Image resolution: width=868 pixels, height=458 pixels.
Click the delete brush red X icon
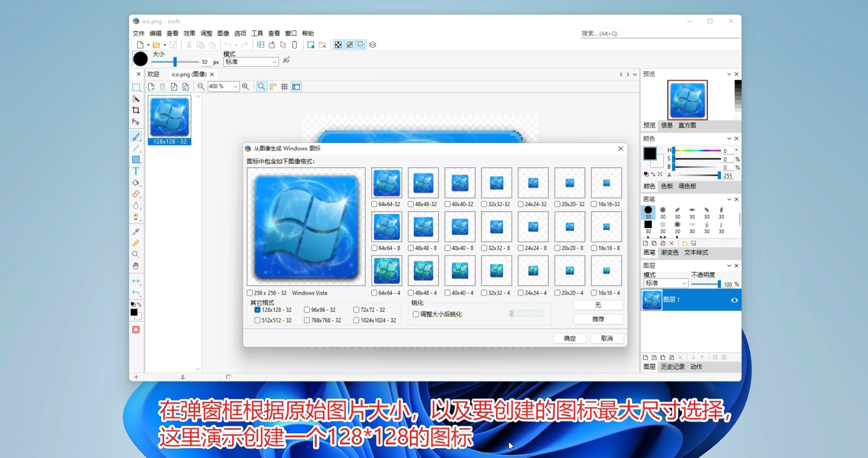pyautogui.click(x=672, y=244)
